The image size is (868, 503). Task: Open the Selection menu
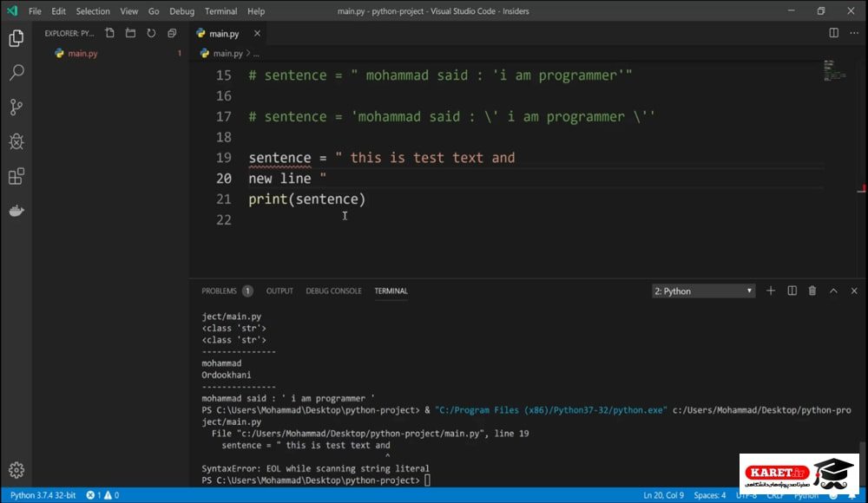[93, 11]
